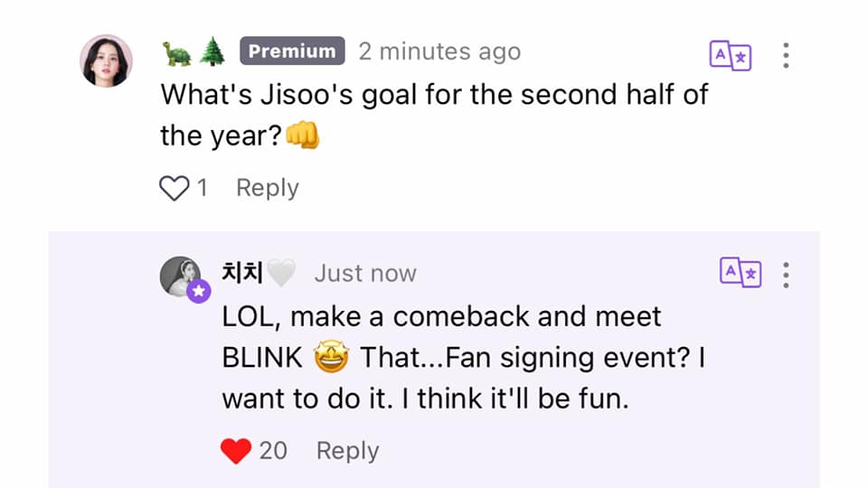Image resolution: width=868 pixels, height=488 pixels.
Task: Open more options for artist's reply
Action: point(786,275)
